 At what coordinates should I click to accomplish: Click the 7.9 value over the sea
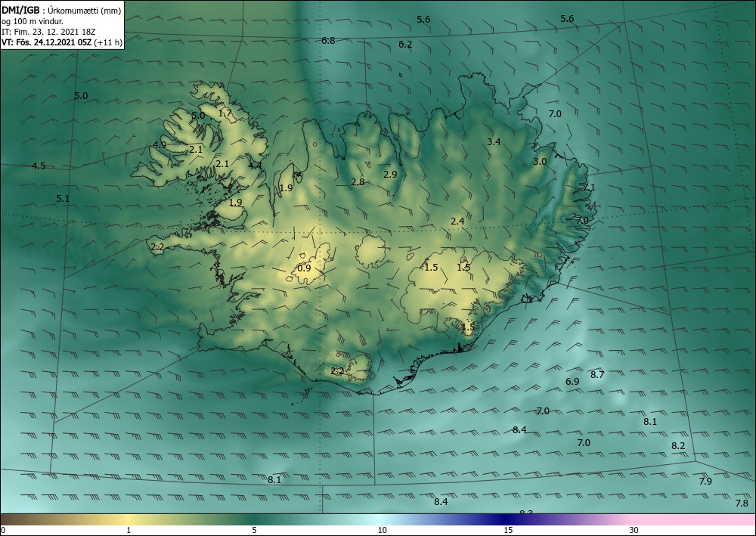[x=705, y=481]
